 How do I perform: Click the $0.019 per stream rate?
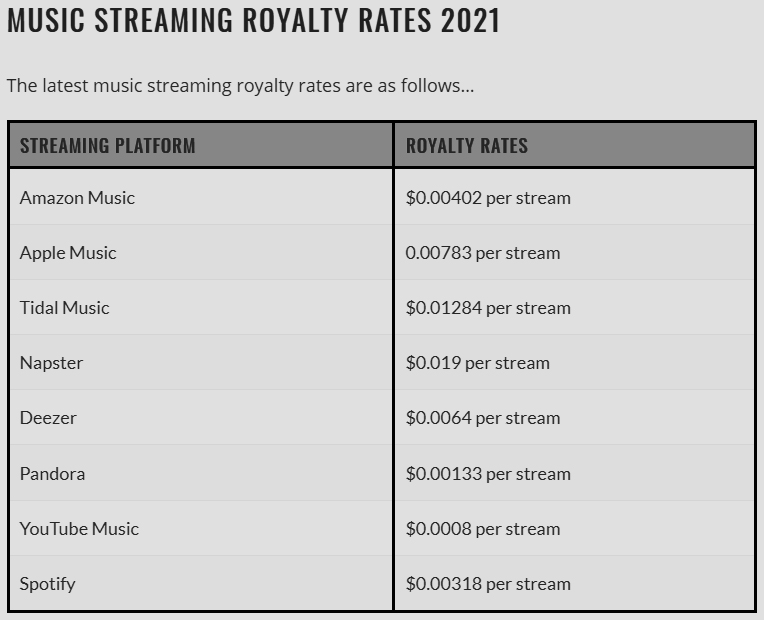[478, 363]
